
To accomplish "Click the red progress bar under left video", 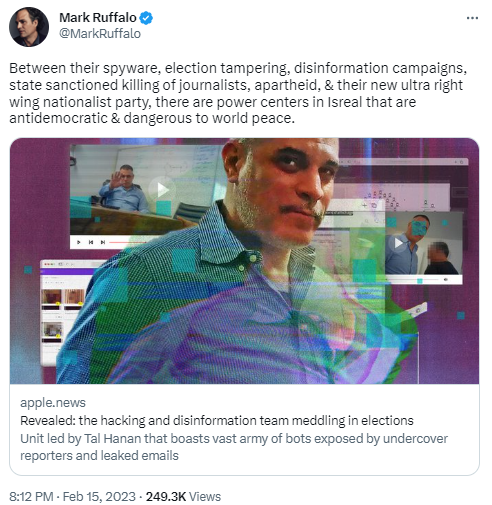I will (128, 242).
